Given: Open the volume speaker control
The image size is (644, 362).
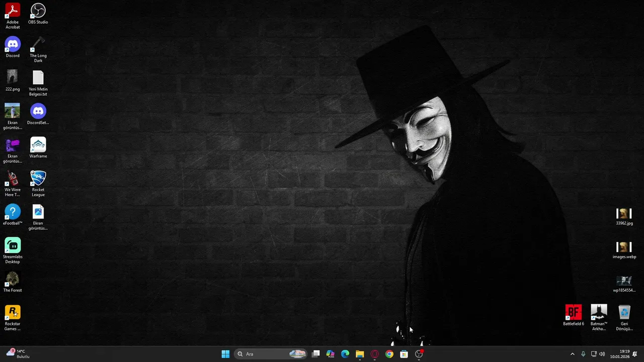Looking at the screenshot, I should click(x=603, y=354).
